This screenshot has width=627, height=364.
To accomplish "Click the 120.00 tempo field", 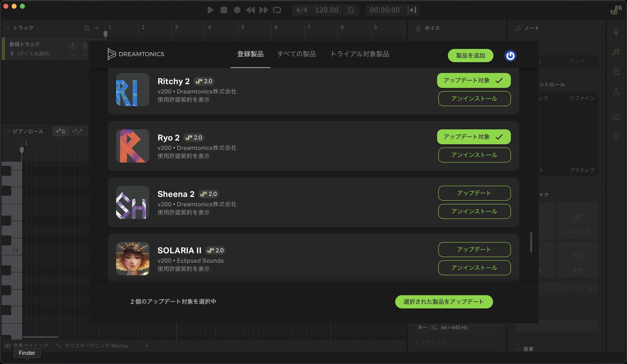I will (327, 10).
